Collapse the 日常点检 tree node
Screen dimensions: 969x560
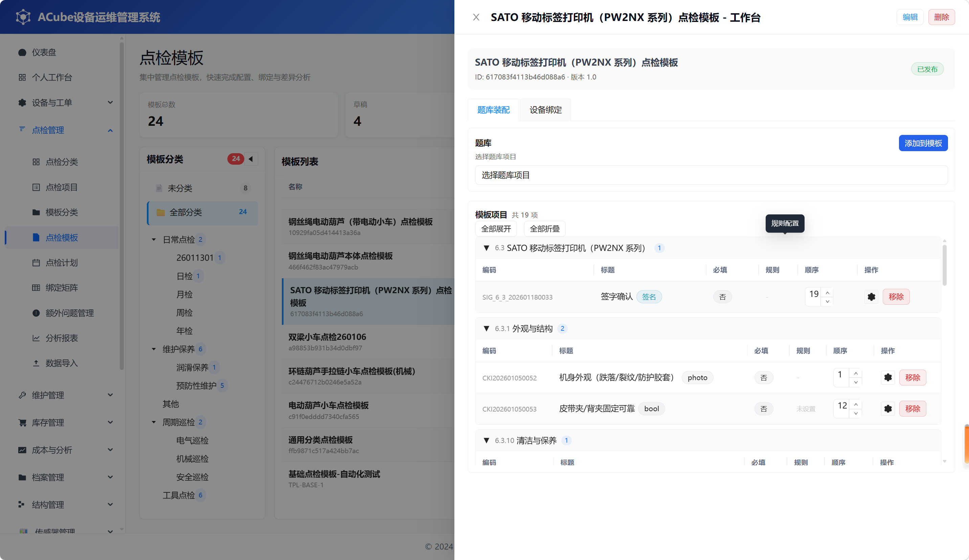point(154,239)
